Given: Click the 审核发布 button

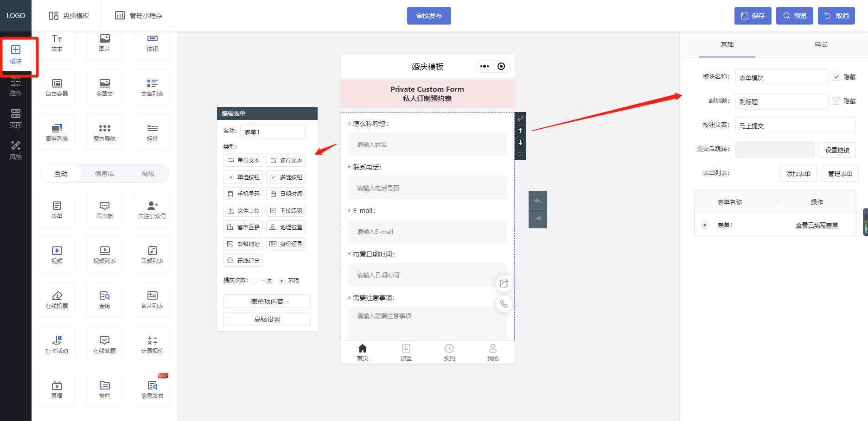Looking at the screenshot, I should pos(429,16).
